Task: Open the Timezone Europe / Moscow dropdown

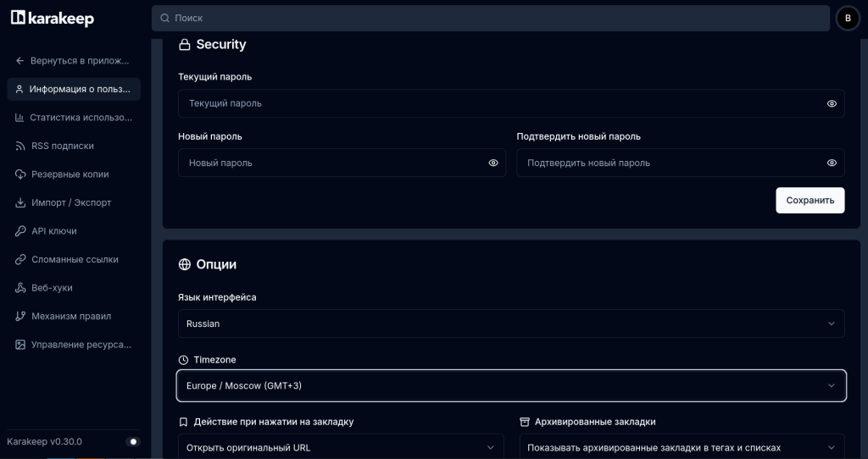Action: (x=510, y=385)
